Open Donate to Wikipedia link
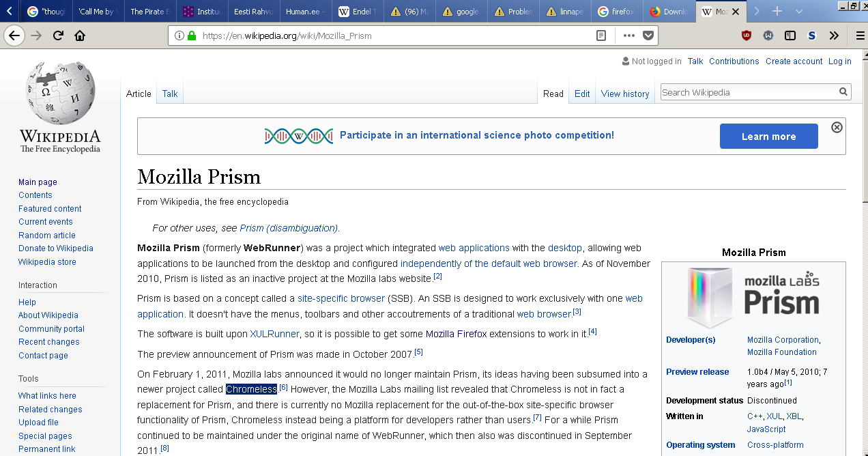 coord(56,248)
